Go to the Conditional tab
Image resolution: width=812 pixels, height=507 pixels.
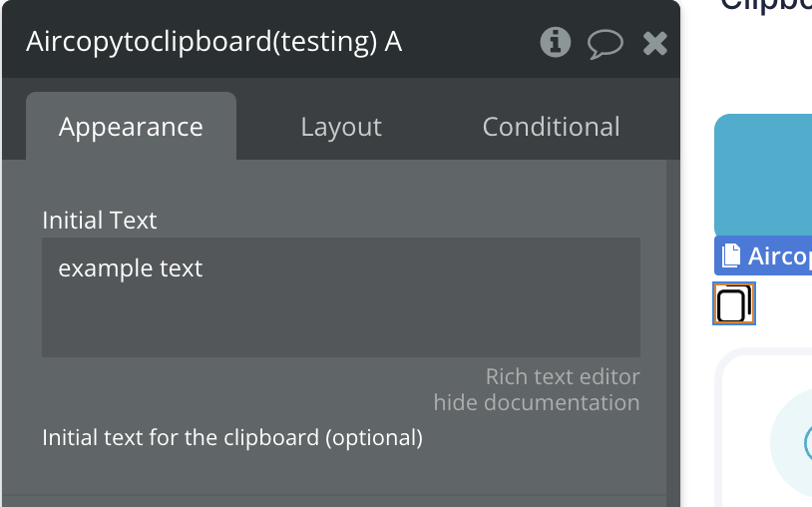551,127
